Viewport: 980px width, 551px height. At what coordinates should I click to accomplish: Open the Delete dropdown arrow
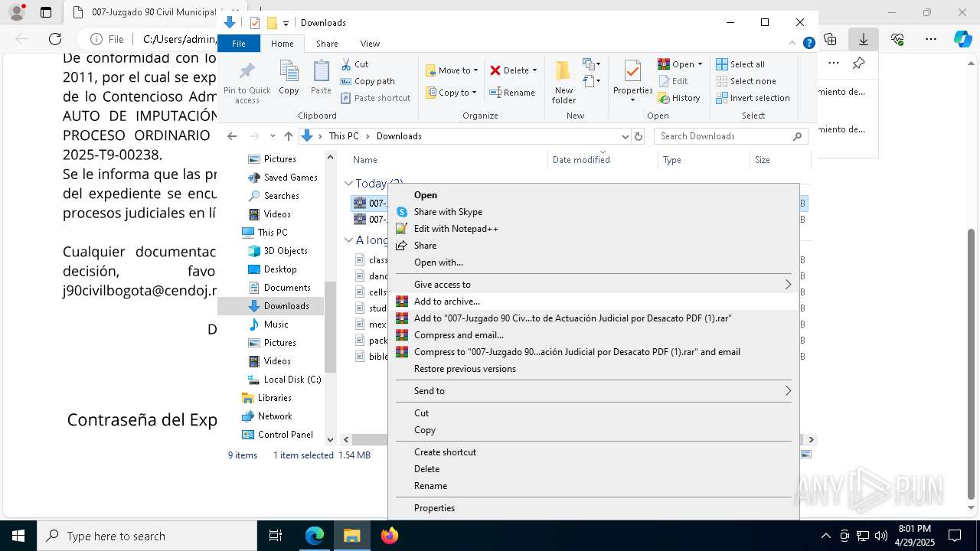(x=534, y=70)
